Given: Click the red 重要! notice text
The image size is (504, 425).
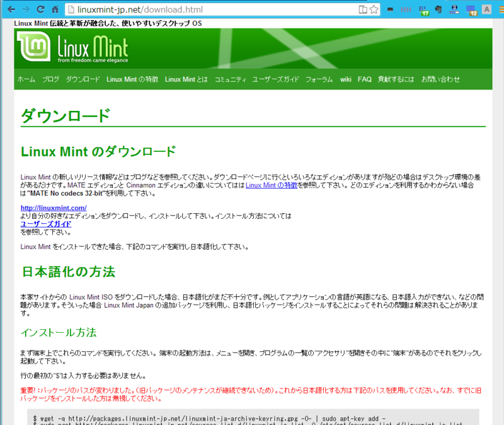Looking at the screenshot, I should (x=251, y=395).
